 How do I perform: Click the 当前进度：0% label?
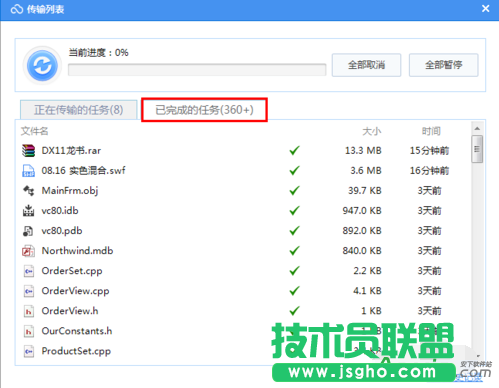pyautogui.click(x=98, y=53)
